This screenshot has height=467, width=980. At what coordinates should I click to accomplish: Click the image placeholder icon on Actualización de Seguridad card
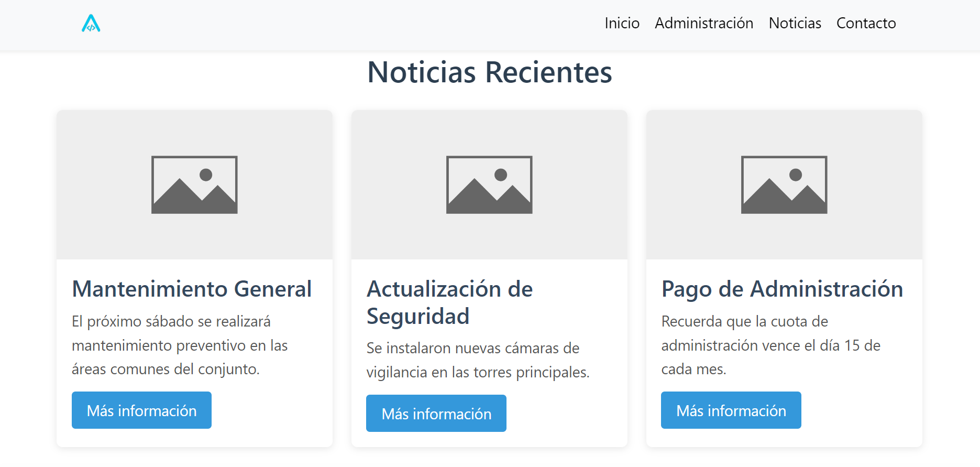(489, 184)
